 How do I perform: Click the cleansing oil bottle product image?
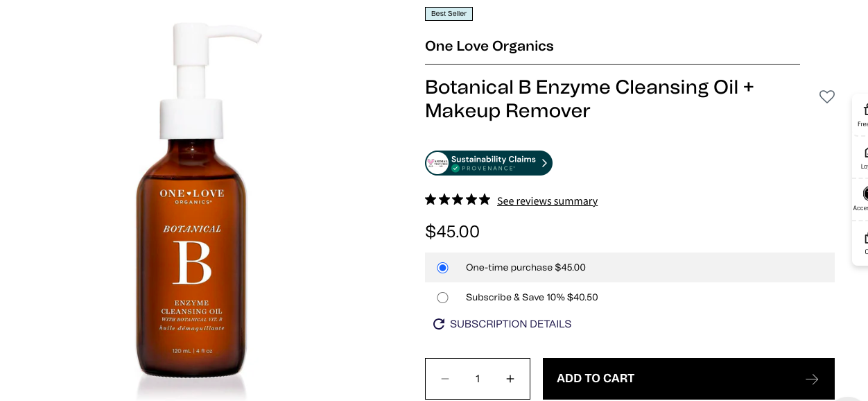[x=191, y=208]
